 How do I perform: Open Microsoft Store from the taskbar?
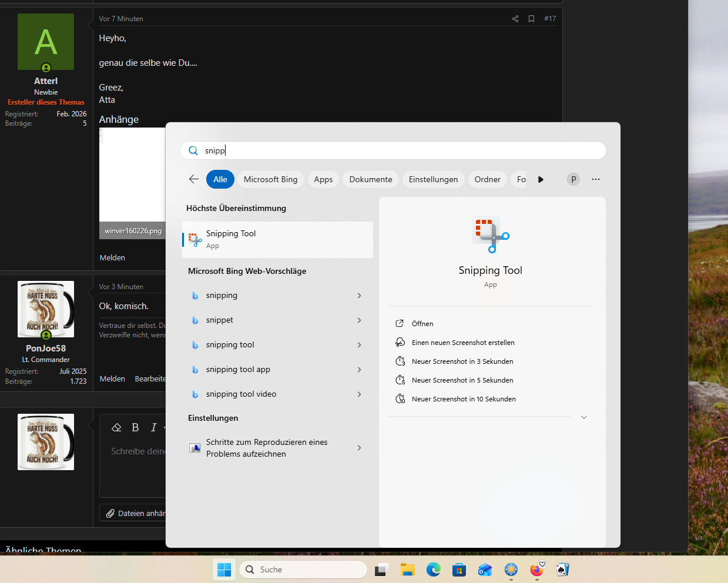point(459,569)
